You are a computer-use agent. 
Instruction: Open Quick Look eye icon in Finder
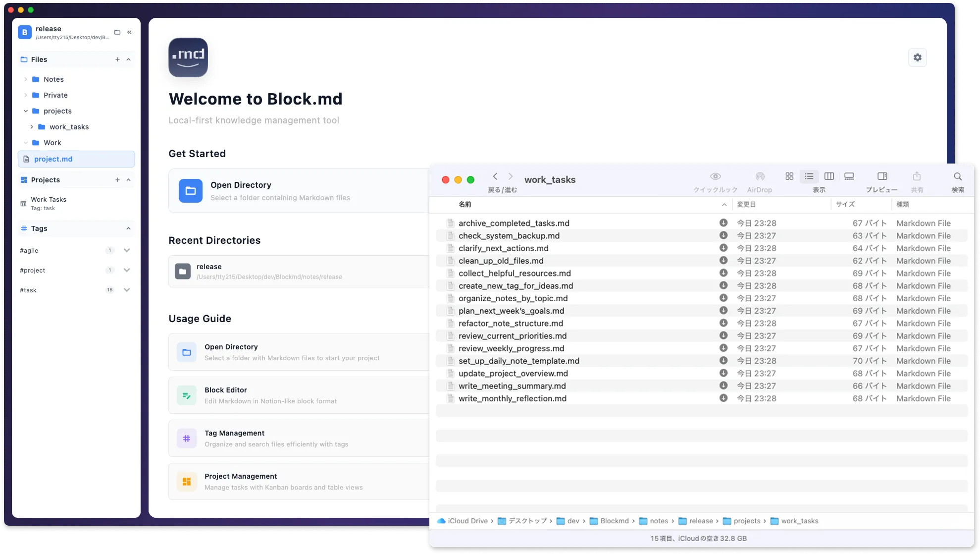tap(715, 176)
